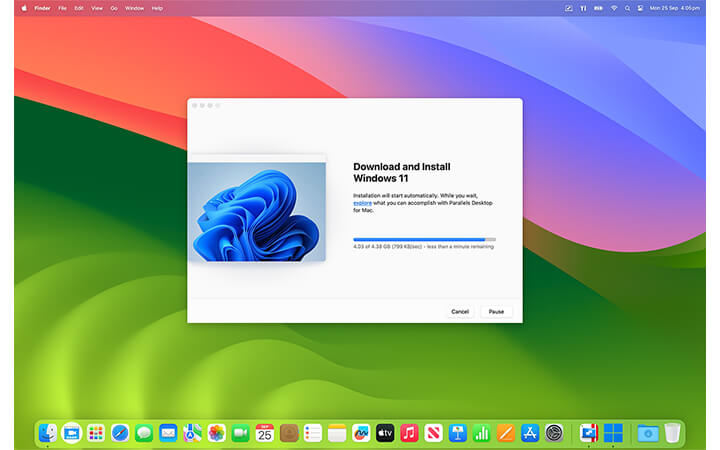This screenshot has width=720, height=450.
Task: Click the battery status icon
Action: click(x=598, y=8)
